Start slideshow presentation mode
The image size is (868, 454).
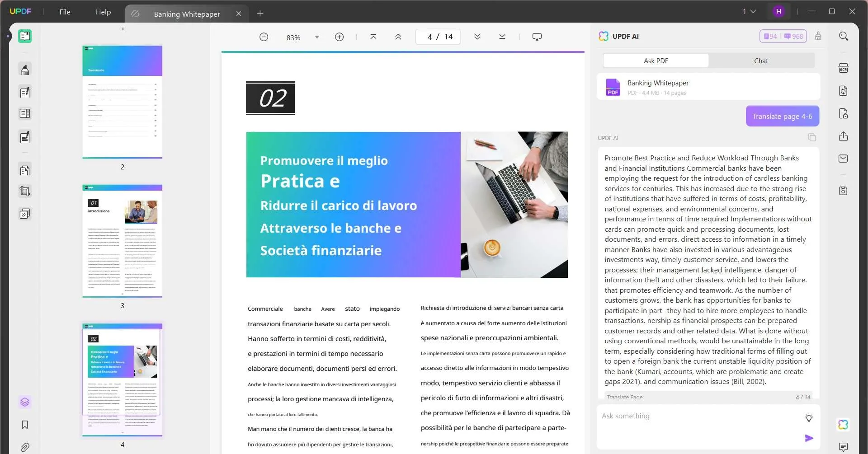[x=537, y=37]
